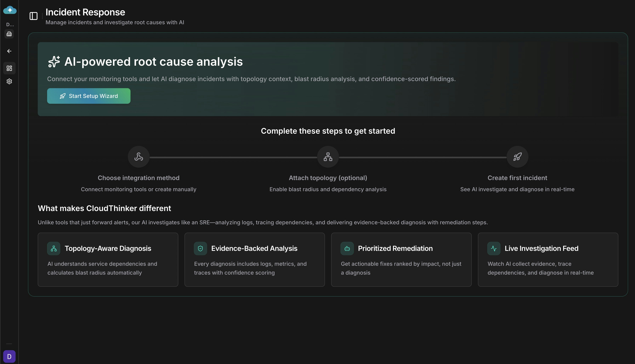Toggle the sidebar with the panel icon
635x364 pixels.
tap(33, 16)
